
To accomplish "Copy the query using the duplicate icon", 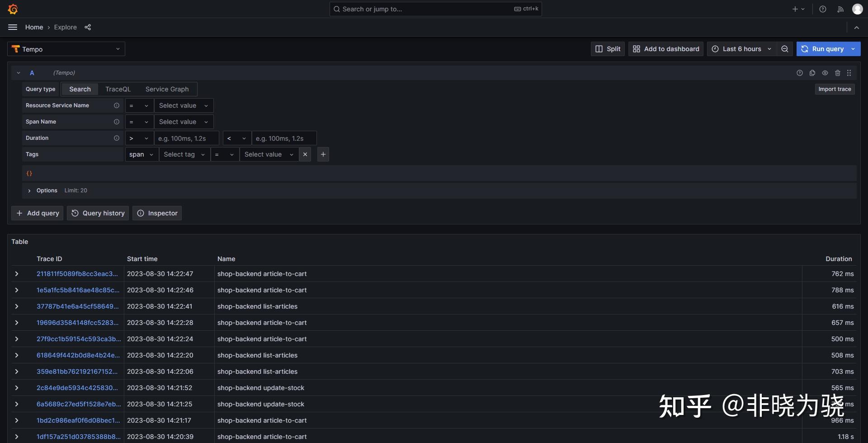I will 812,73.
